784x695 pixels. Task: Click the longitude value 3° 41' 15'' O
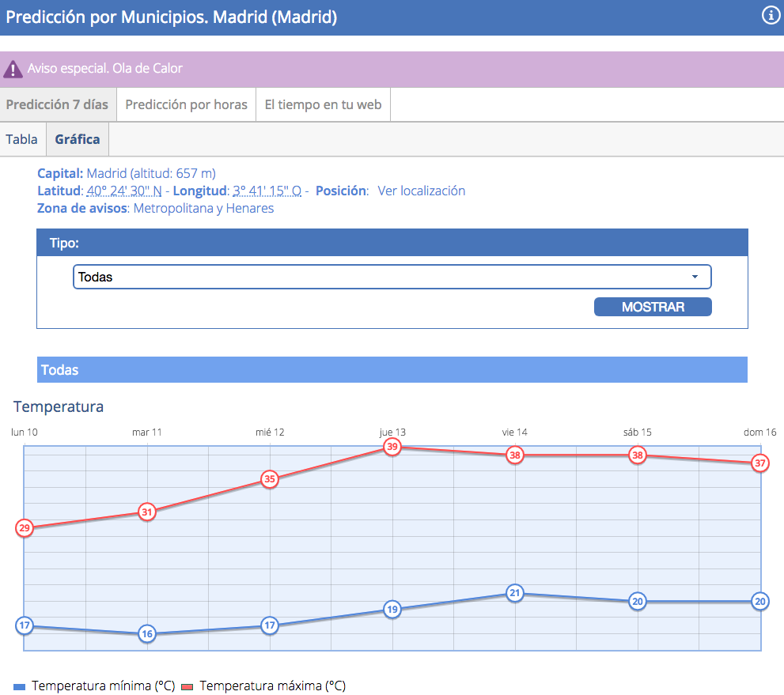(267, 191)
